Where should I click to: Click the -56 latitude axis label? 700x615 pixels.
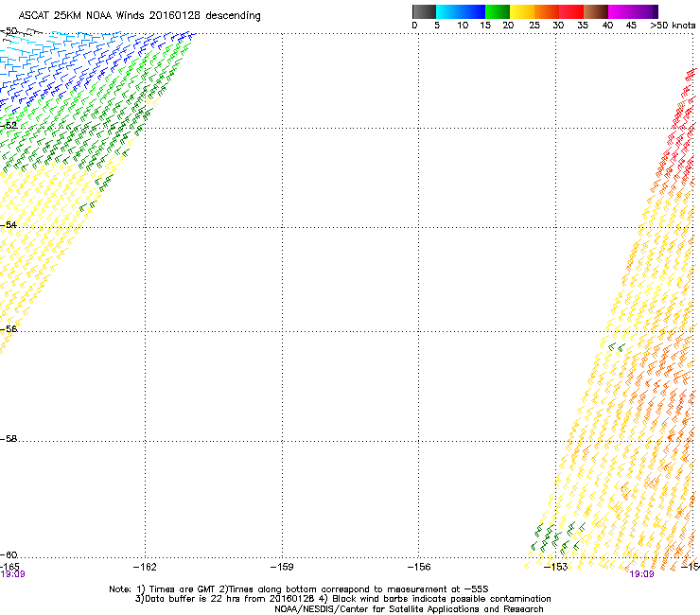[x=9, y=329]
